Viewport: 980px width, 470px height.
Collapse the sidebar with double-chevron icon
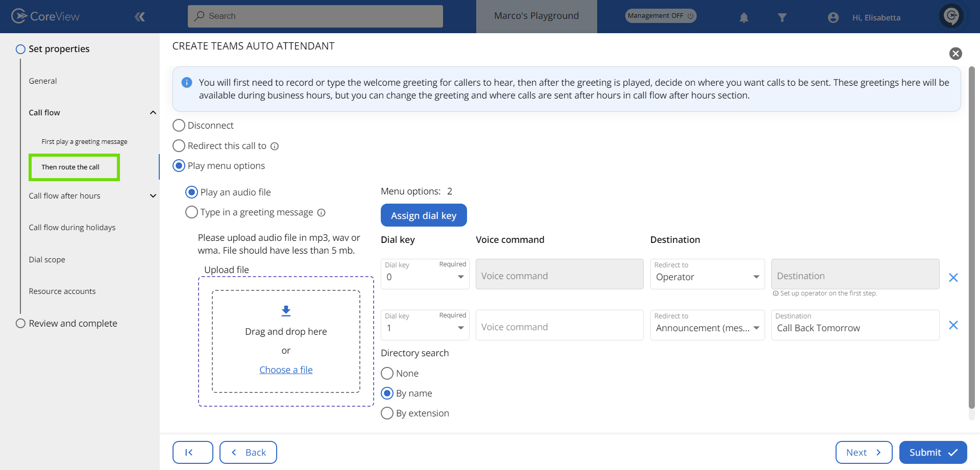pyautogui.click(x=140, y=17)
